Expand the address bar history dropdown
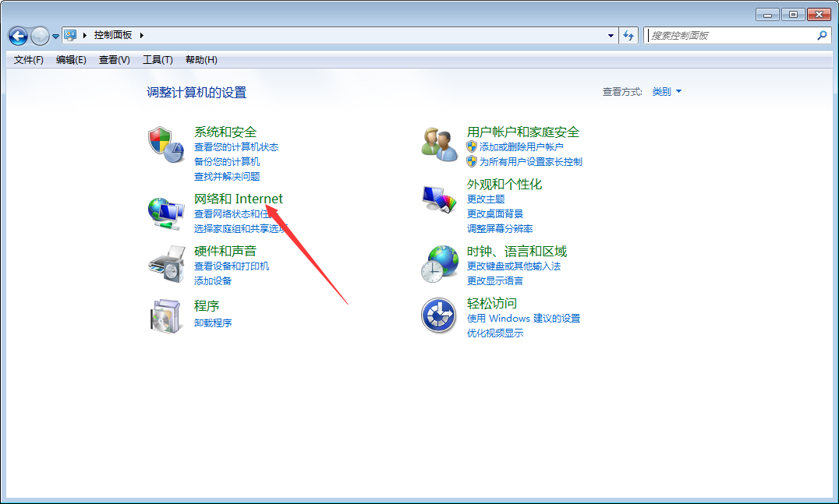839x504 pixels. pos(611,35)
